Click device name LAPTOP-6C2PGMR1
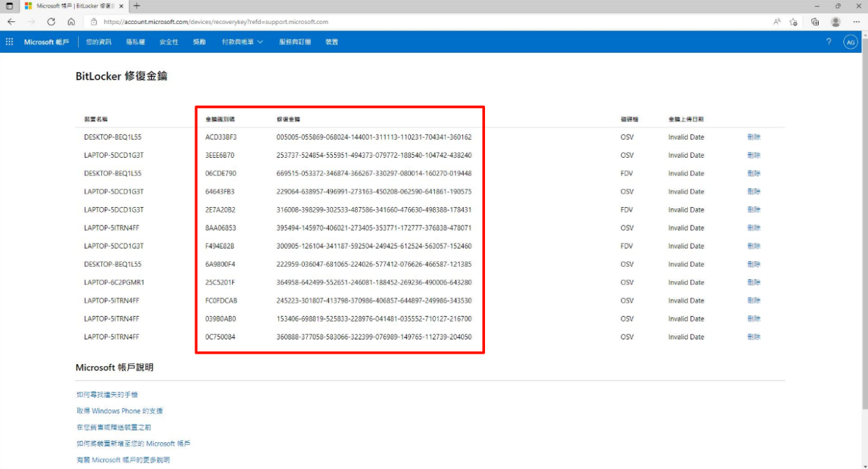The width and height of the screenshot is (868, 469). click(114, 282)
